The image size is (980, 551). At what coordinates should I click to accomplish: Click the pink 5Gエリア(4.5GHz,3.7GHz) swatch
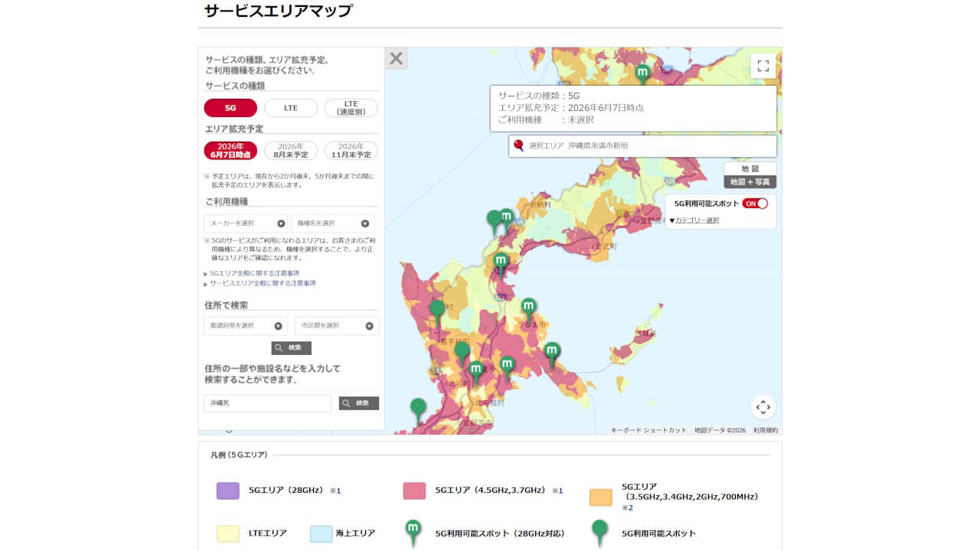(414, 491)
